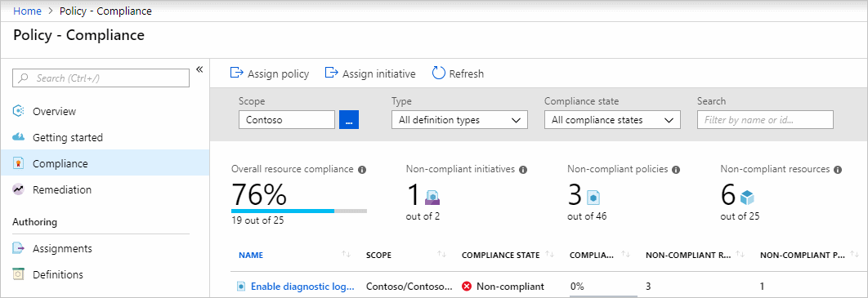Open the scope picker ellipsis button
The image size is (868, 298).
coord(349,120)
